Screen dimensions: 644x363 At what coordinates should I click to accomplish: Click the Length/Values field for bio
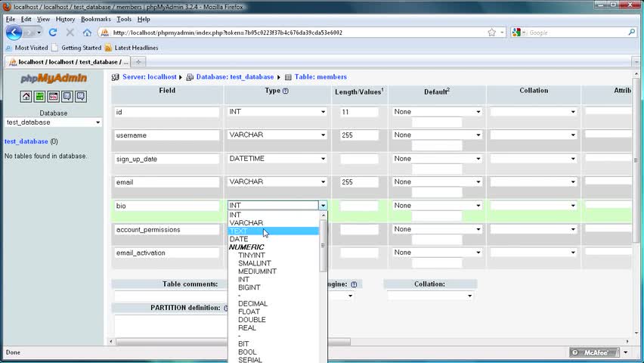(x=359, y=206)
